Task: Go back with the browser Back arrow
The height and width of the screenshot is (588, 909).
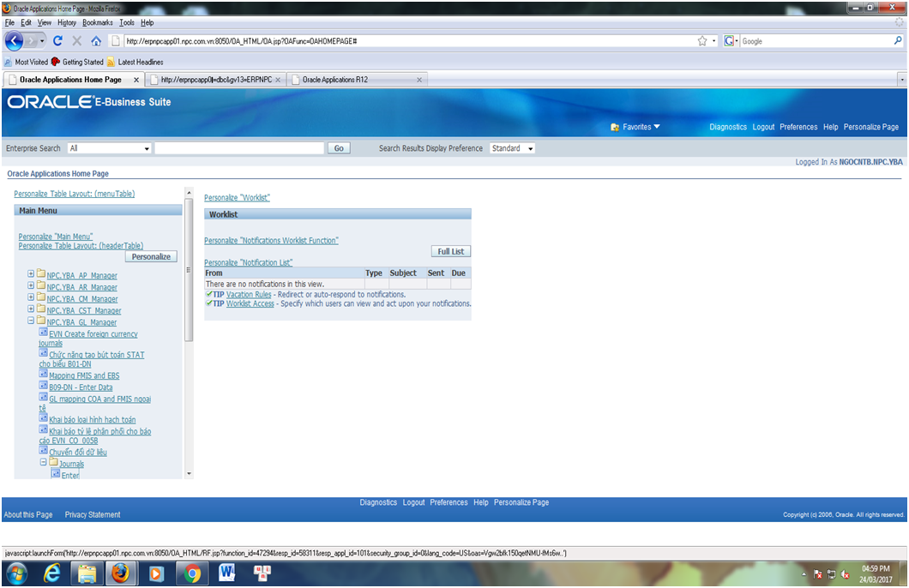Action: tap(14, 41)
